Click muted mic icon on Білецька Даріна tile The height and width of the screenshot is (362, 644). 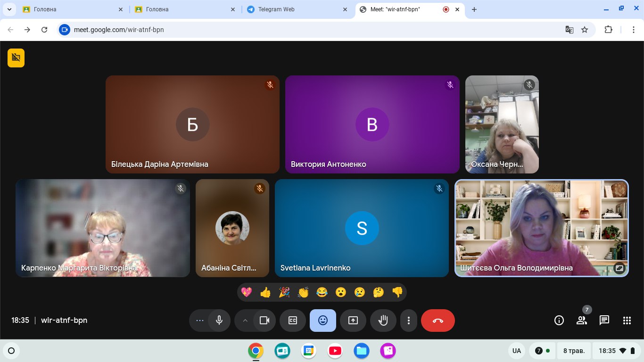[x=270, y=85]
